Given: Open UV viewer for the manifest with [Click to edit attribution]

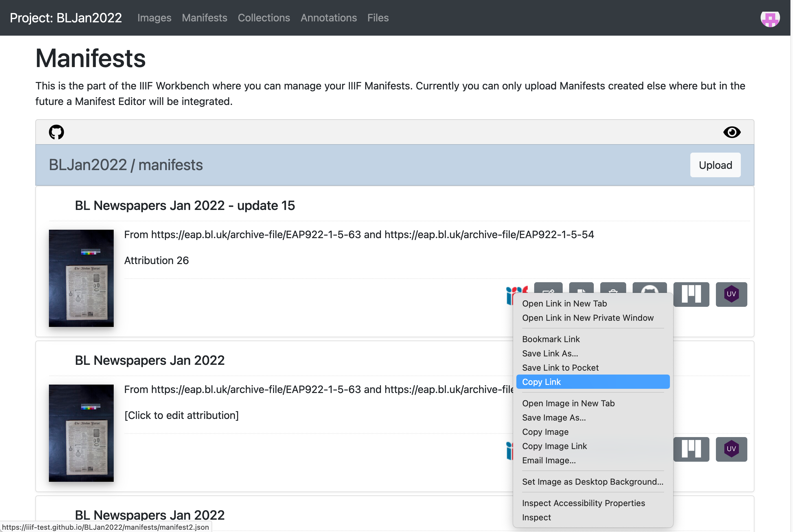Looking at the screenshot, I should 731,449.
